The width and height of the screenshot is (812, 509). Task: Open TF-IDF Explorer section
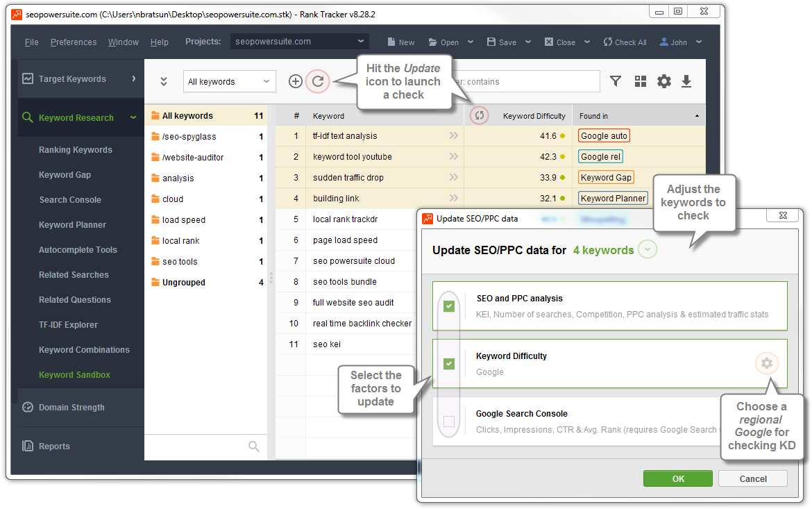click(68, 324)
